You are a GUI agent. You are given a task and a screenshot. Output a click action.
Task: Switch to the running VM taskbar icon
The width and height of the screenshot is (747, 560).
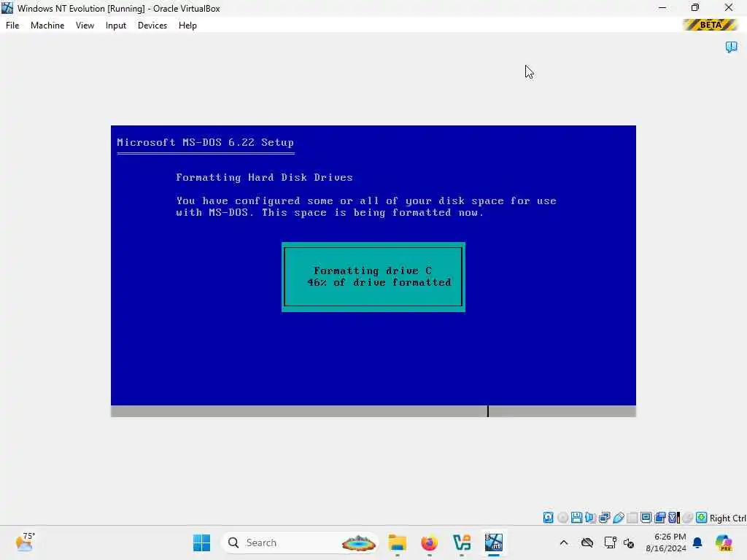click(x=494, y=542)
